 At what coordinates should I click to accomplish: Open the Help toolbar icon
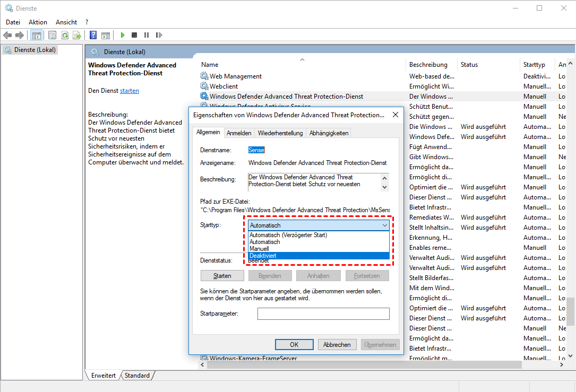[93, 35]
